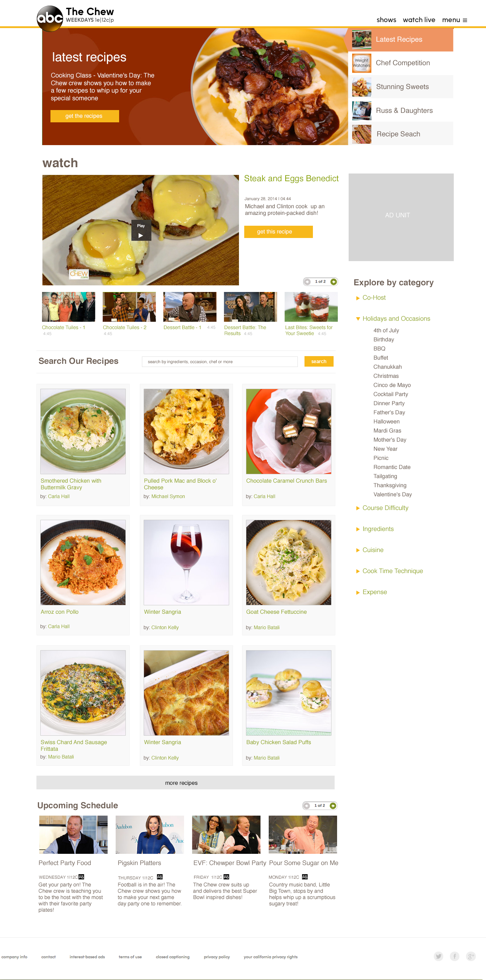
Task: Advance the Upcoming Schedule carousel forward
Action: [x=333, y=805]
